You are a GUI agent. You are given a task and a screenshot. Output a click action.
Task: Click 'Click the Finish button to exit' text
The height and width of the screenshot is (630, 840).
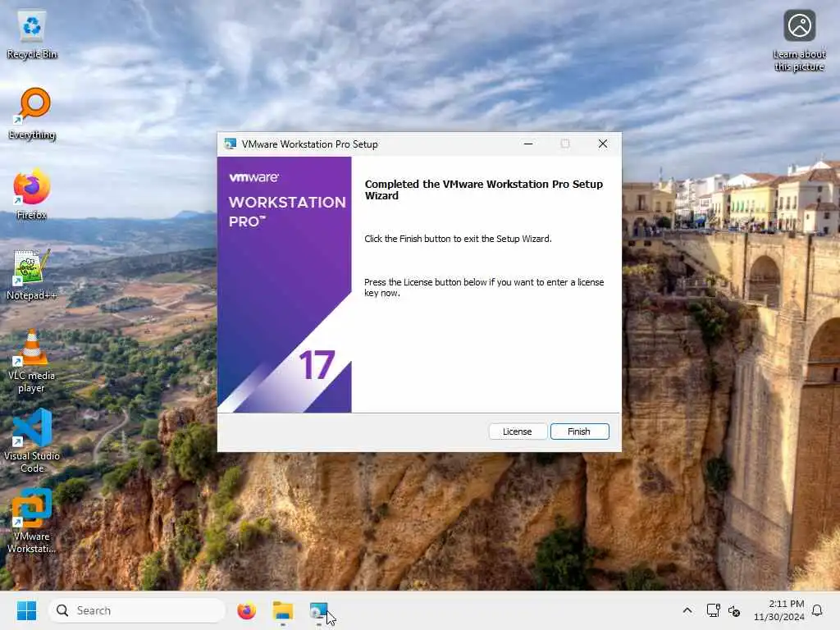(x=458, y=239)
